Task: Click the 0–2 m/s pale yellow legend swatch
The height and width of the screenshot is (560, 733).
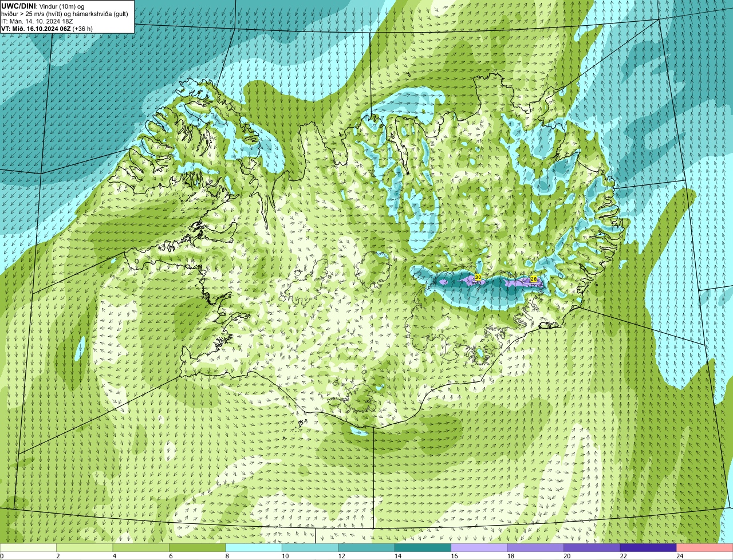Action: (x=28, y=547)
